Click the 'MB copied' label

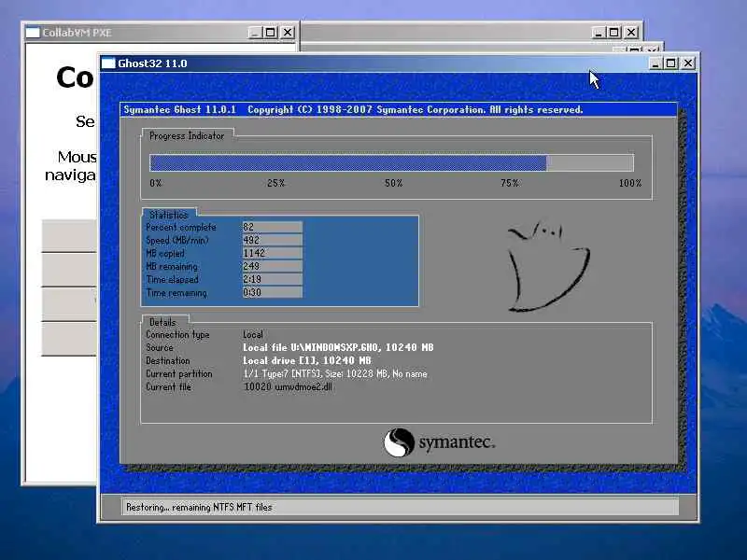[165, 253]
